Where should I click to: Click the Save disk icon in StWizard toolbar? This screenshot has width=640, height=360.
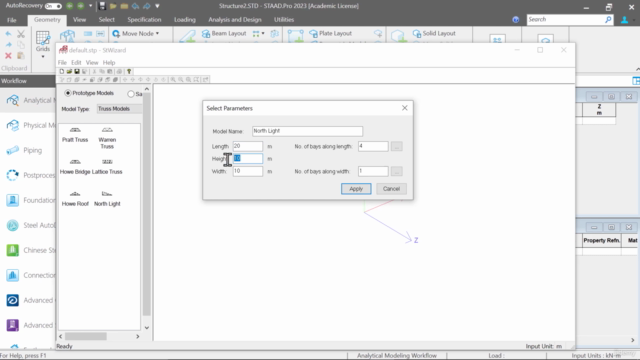click(x=77, y=71)
